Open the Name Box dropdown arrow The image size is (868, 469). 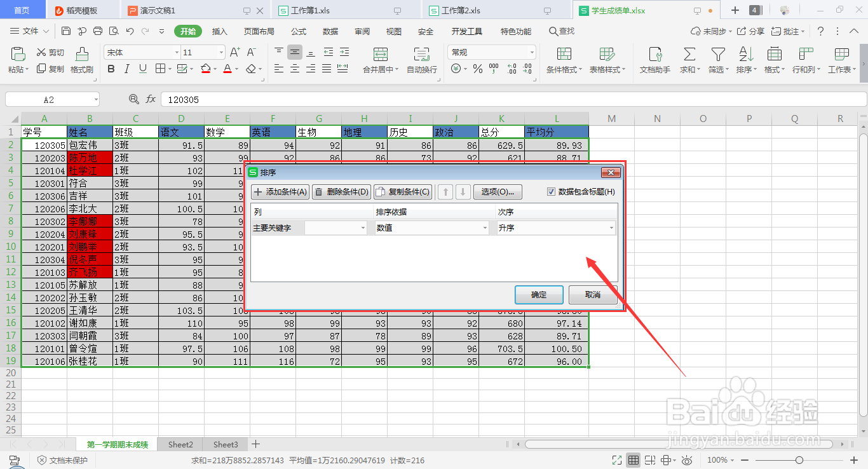point(95,99)
